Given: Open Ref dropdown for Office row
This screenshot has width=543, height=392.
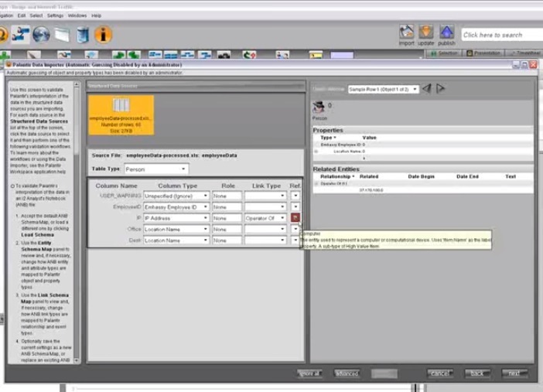Looking at the screenshot, I should 295,229.
